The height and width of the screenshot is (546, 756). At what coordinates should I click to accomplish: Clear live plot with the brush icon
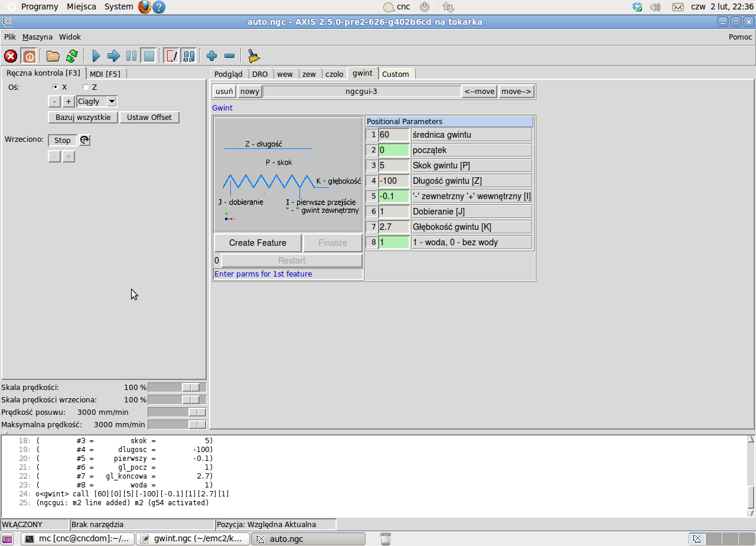tap(253, 56)
